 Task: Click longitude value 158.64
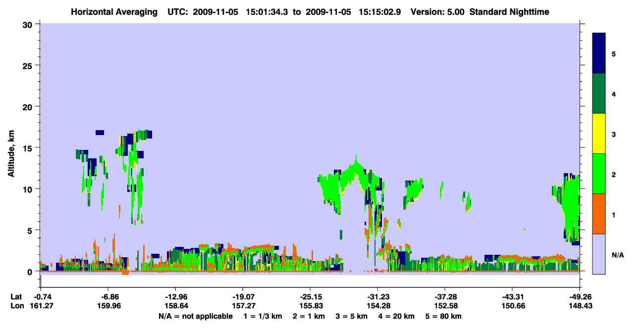coord(175,306)
